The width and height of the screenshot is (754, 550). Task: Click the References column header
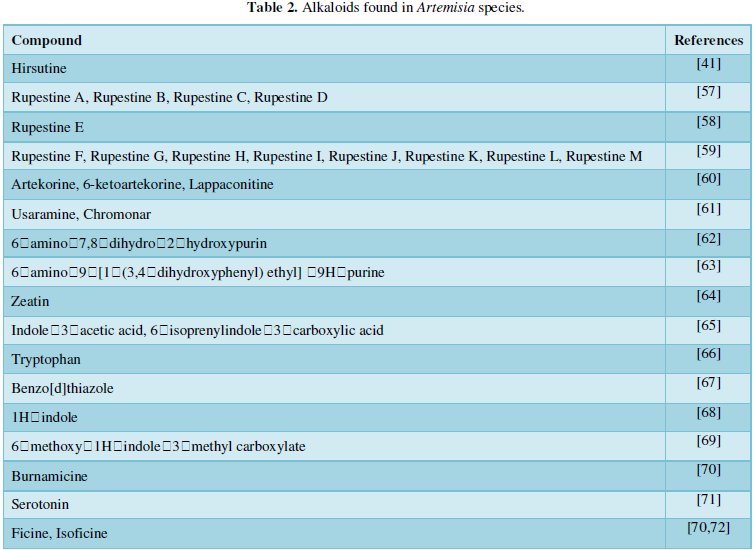point(709,40)
